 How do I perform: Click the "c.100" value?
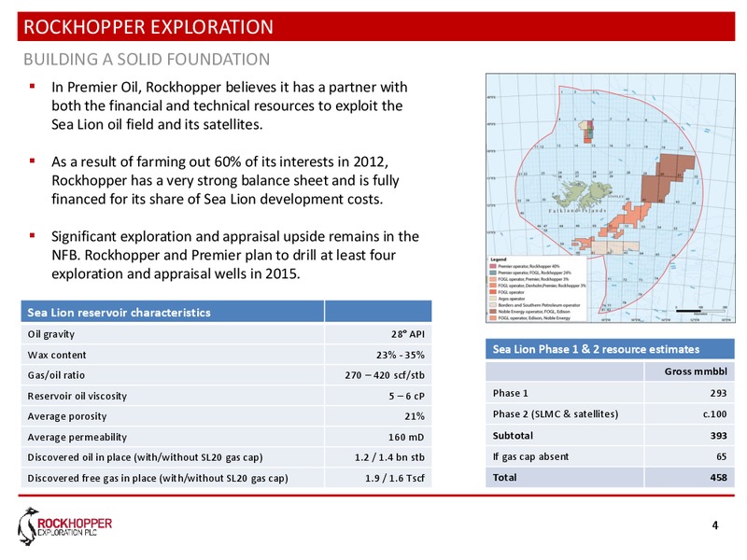click(714, 413)
